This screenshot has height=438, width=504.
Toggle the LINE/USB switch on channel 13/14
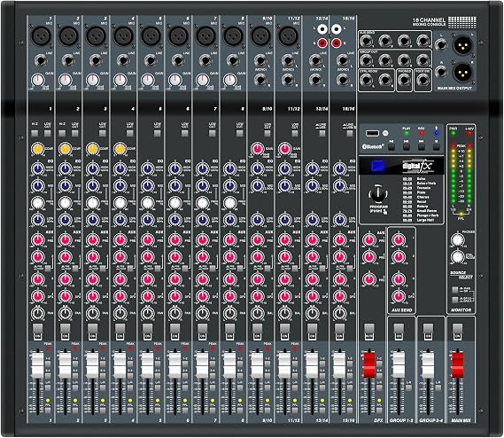322,133
